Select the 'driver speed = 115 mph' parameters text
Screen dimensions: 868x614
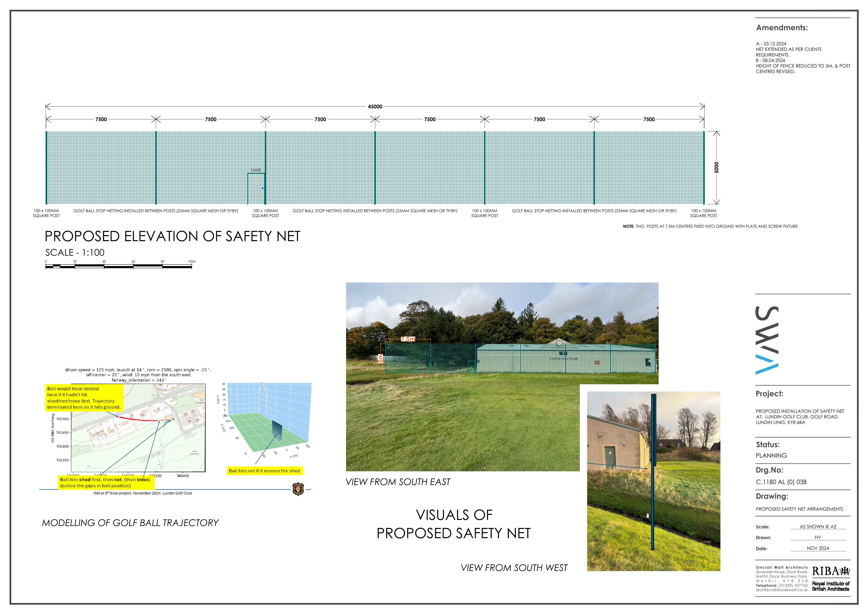point(138,375)
